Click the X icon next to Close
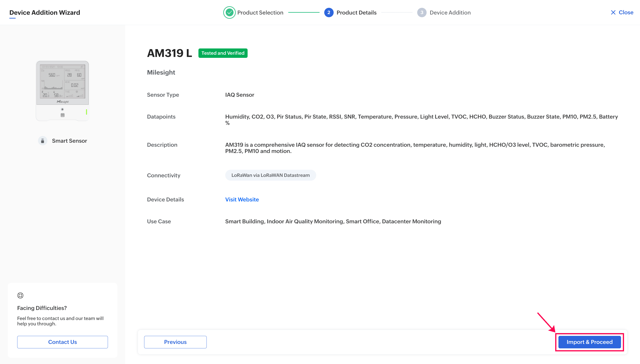The width and height of the screenshot is (640, 364). [x=613, y=13]
